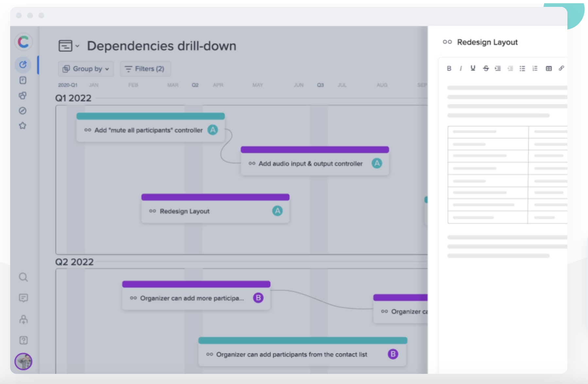The image size is (588, 384).
Task: Toggle underline formatting in the editor
Action: click(x=473, y=68)
